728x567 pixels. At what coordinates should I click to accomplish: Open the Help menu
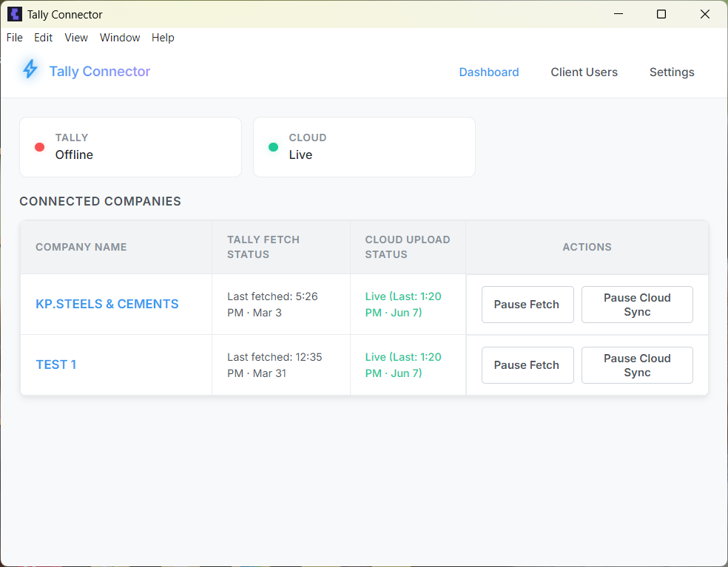163,38
